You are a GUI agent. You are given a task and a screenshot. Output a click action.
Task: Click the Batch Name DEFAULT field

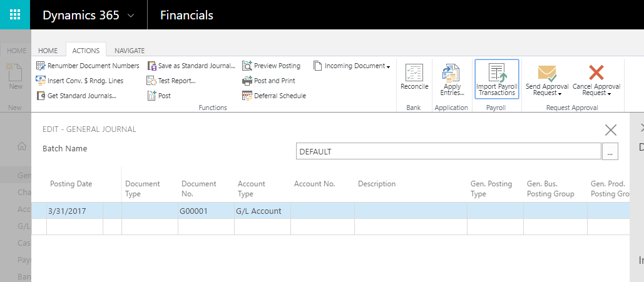pyautogui.click(x=448, y=151)
